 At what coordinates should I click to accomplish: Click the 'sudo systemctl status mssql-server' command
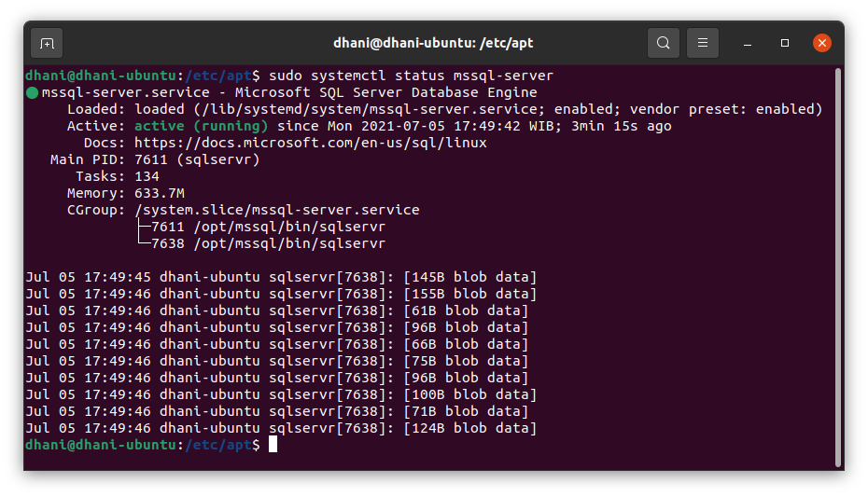point(412,76)
